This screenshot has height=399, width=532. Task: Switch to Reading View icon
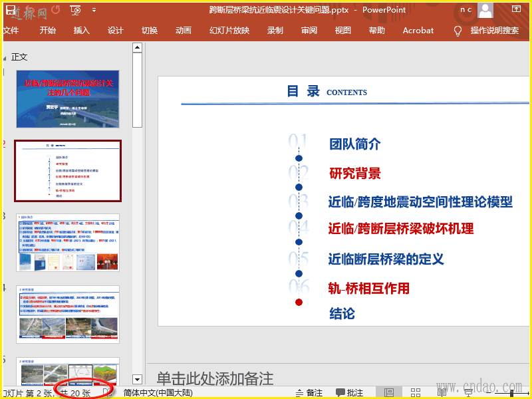click(x=442, y=392)
